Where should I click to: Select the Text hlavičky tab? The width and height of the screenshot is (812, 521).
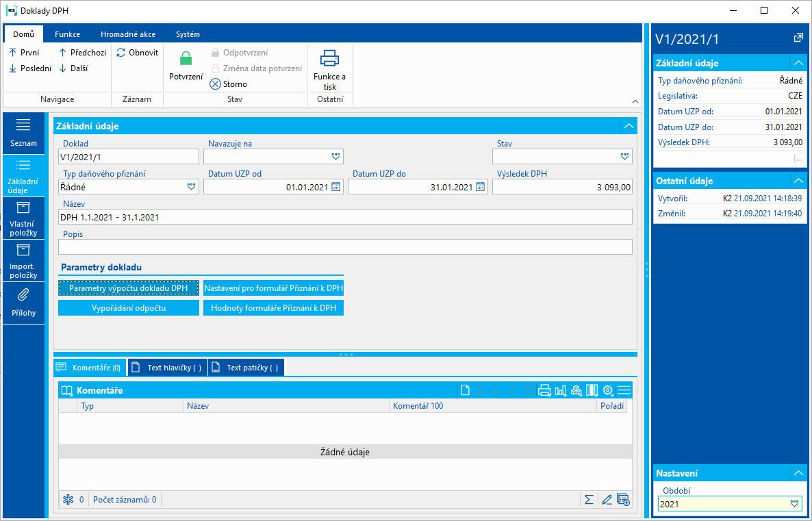click(168, 368)
